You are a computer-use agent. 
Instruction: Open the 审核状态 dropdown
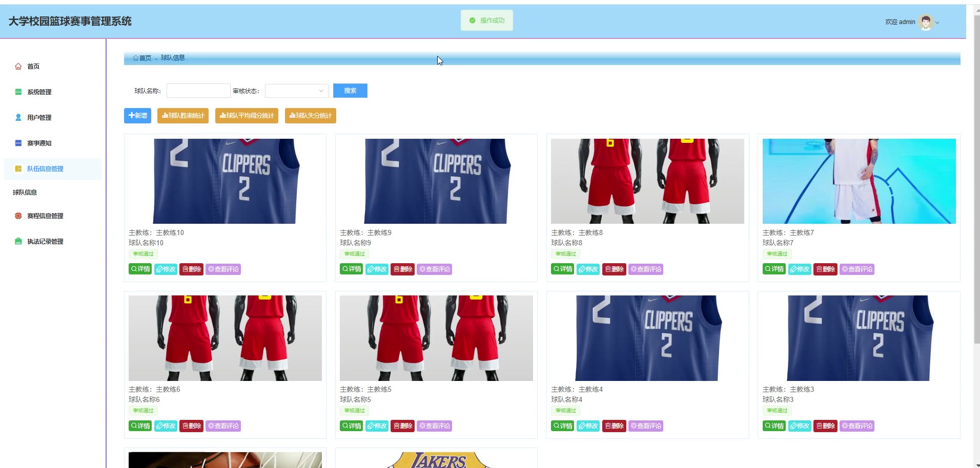297,91
